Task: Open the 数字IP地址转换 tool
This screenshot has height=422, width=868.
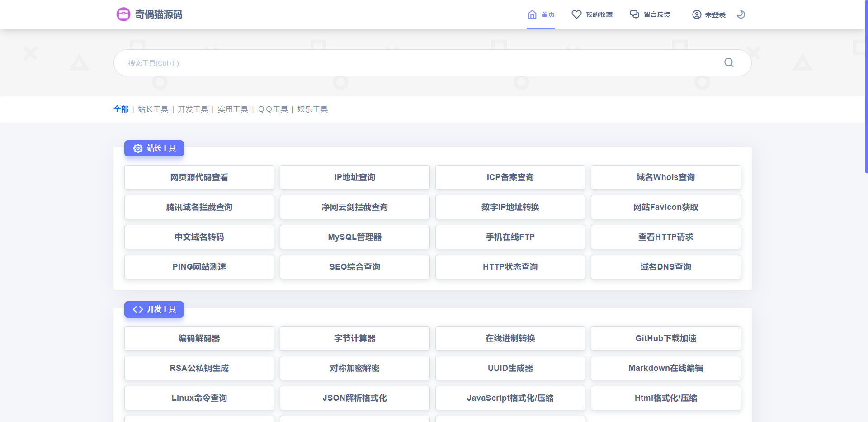Action: click(x=510, y=207)
